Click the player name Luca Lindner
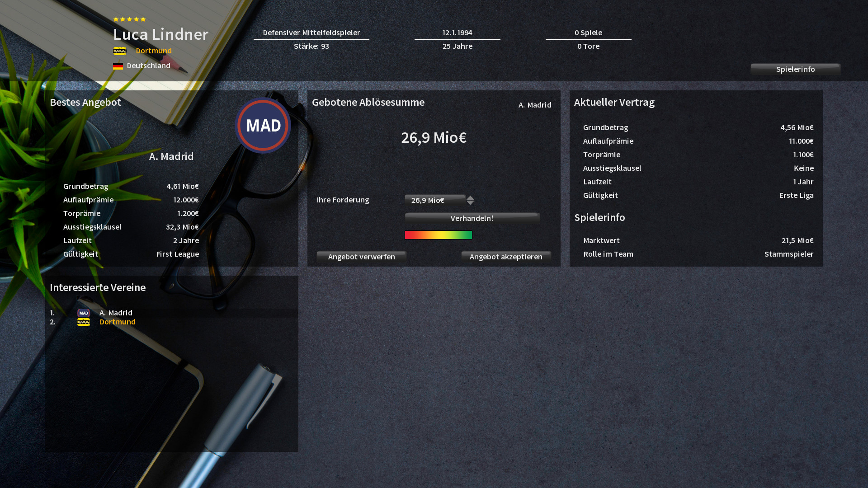This screenshot has width=868, height=488. [160, 34]
